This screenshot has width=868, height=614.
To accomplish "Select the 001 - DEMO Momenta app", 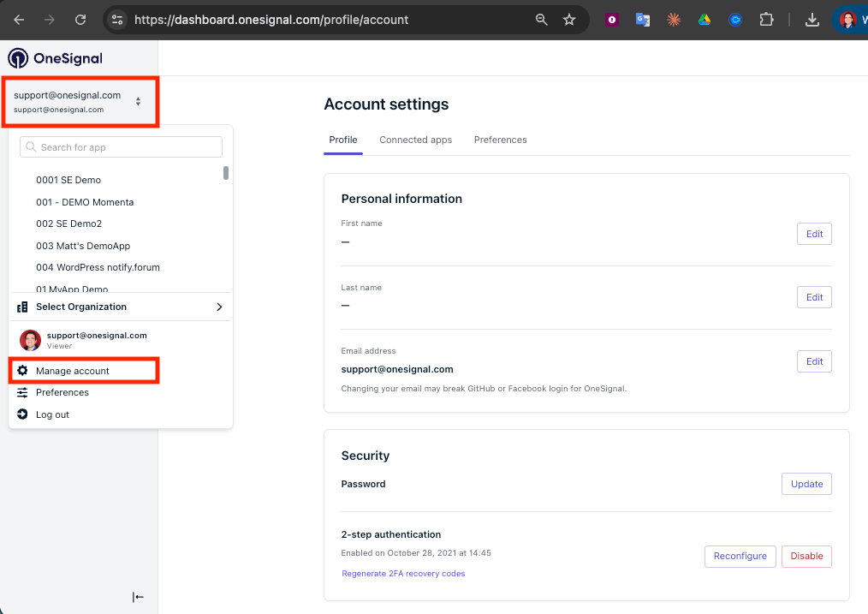I will 85,202.
